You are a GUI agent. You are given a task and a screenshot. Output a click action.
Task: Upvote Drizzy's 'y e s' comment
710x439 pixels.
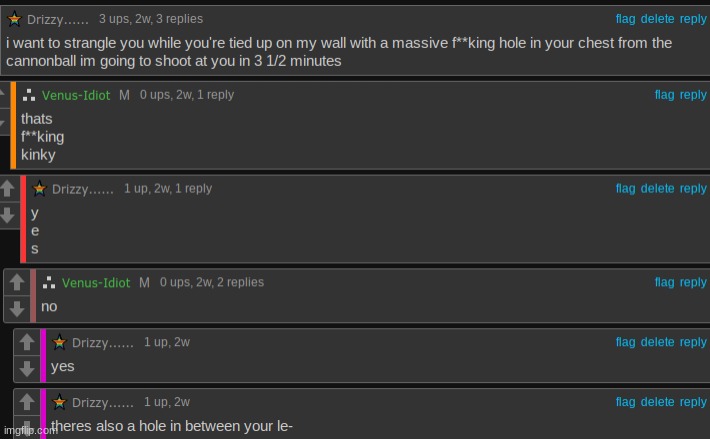tap(7, 188)
